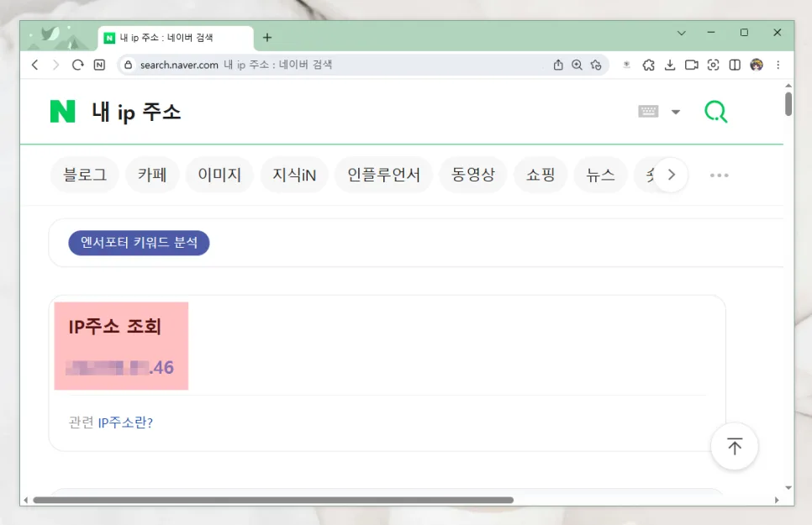Open the IP주소란? link
The height and width of the screenshot is (525, 812).
(x=125, y=423)
